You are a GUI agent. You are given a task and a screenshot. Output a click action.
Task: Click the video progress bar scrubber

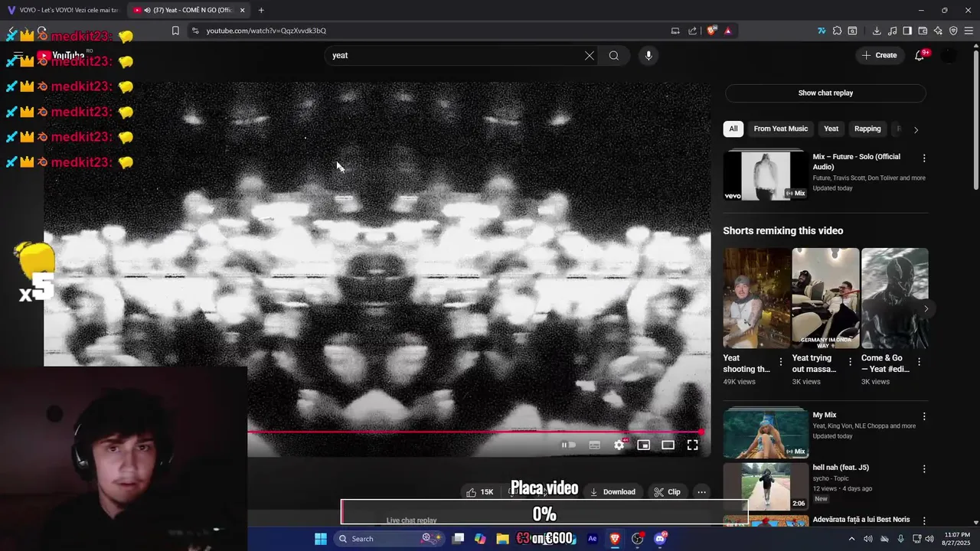[701, 432]
